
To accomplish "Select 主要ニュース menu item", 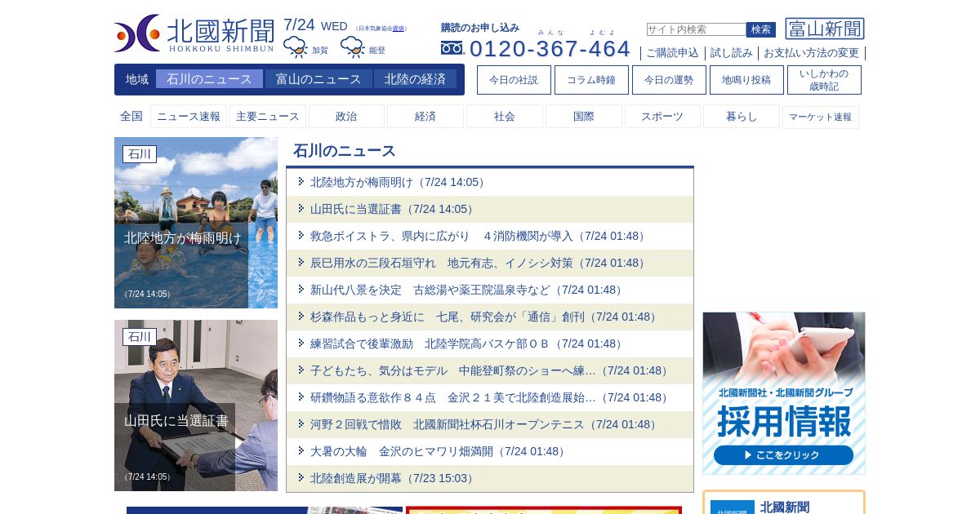I will pos(268,117).
